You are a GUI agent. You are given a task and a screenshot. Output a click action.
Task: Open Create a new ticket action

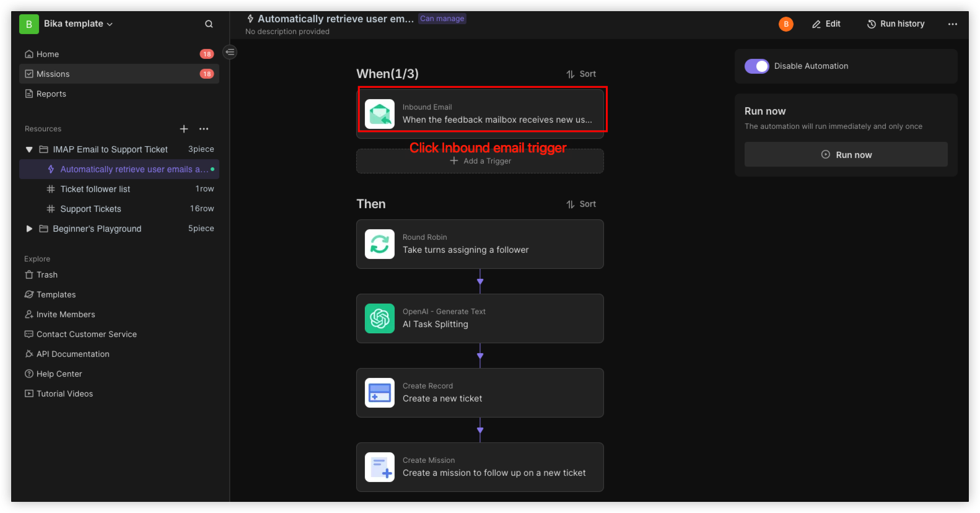pyautogui.click(x=480, y=393)
